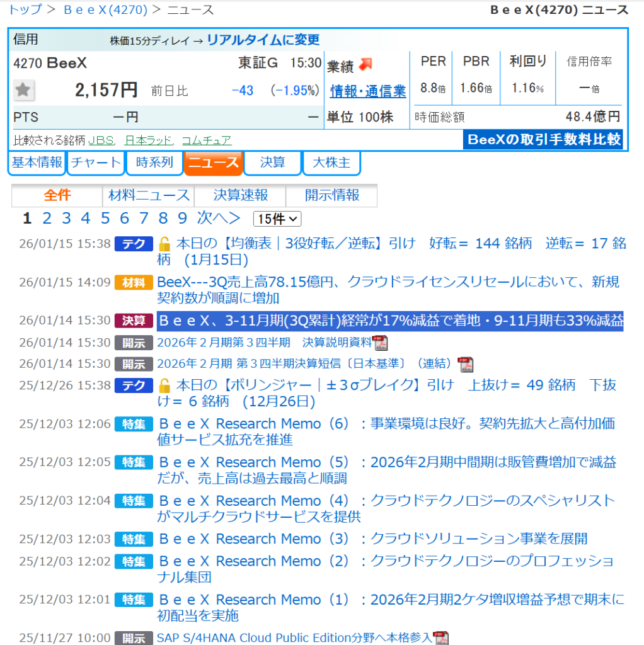Select the 材料ニュース filter tab

coord(149,195)
